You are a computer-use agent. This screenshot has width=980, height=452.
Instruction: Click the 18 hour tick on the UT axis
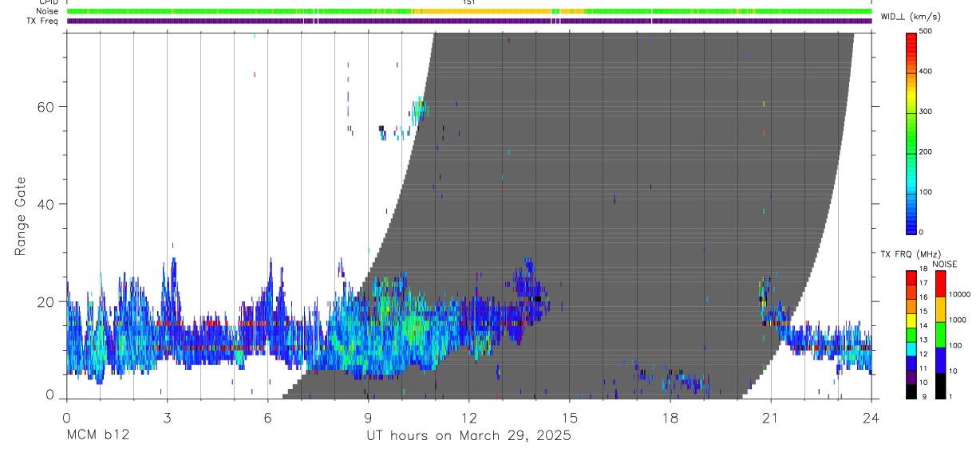click(x=670, y=416)
